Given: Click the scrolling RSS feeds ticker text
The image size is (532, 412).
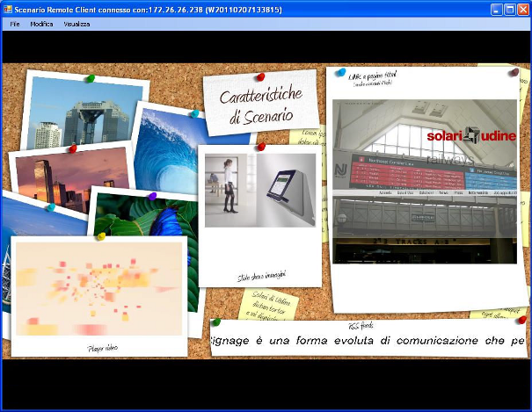Looking at the screenshot, I should point(368,341).
